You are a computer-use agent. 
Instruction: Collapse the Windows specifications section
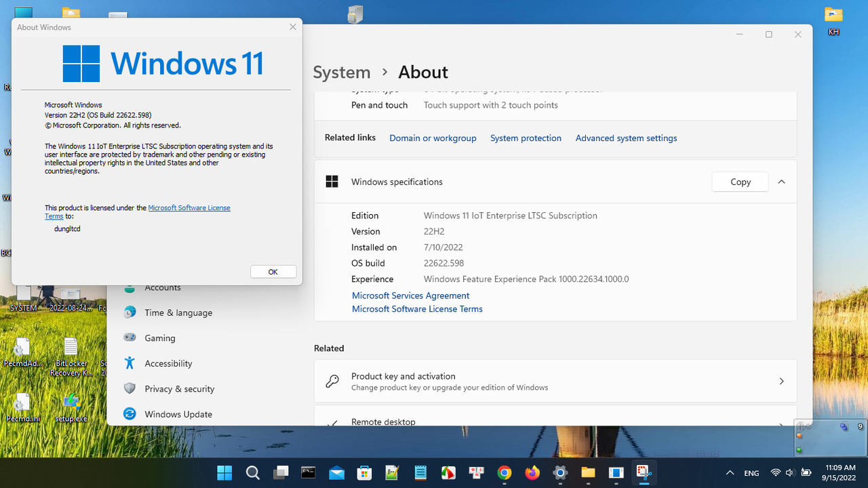click(x=781, y=182)
